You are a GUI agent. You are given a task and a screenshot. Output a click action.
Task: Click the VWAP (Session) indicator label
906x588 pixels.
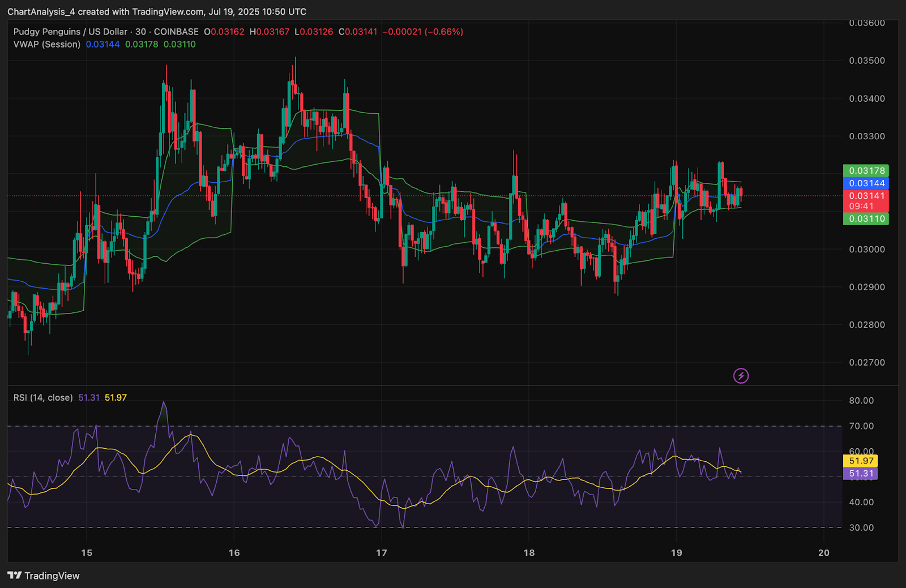click(x=47, y=44)
